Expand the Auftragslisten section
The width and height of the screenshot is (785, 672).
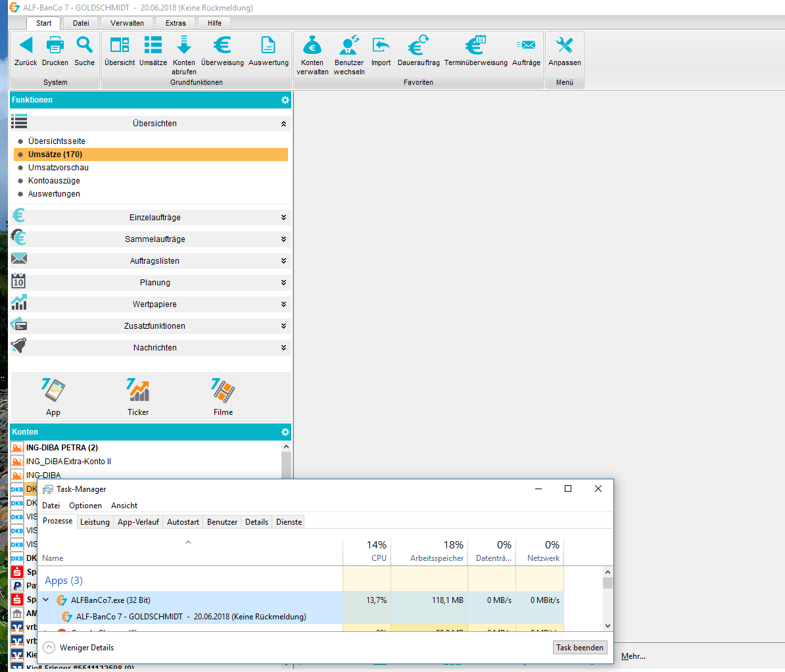point(283,261)
